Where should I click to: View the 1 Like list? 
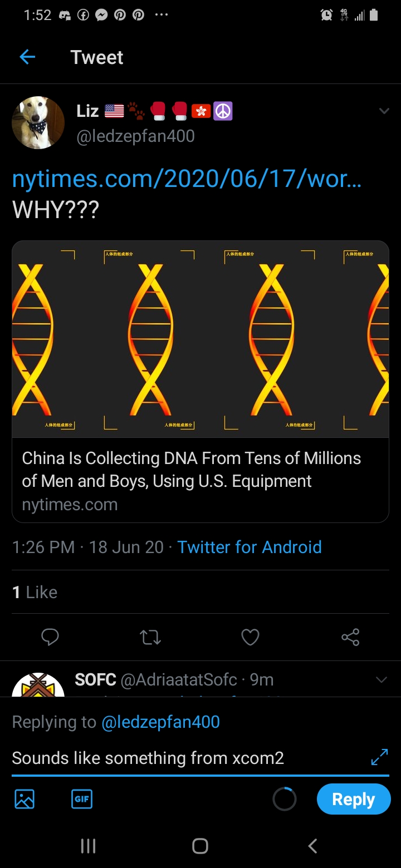coord(35,592)
